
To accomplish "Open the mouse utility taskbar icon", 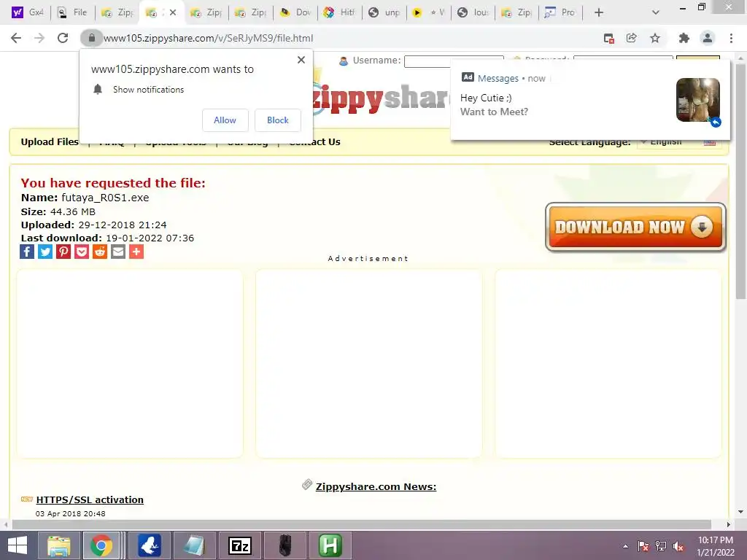I will click(x=285, y=545).
